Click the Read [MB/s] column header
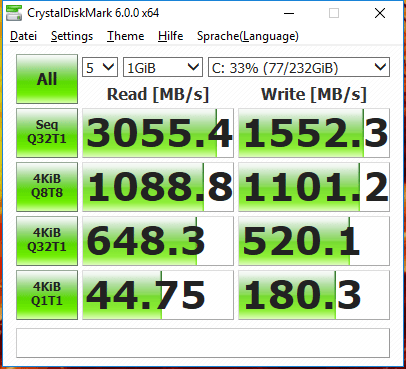The image size is (406, 369). 158,94
